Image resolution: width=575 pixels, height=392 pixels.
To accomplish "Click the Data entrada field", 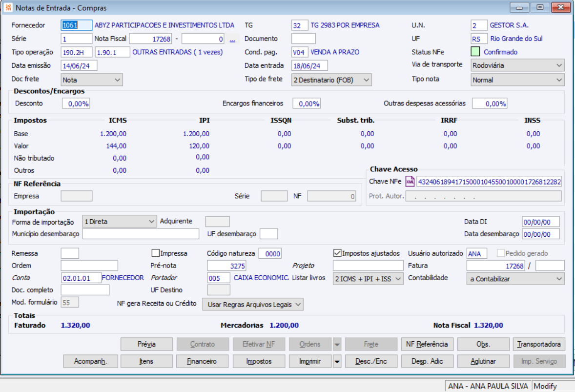I will pyautogui.click(x=309, y=65).
